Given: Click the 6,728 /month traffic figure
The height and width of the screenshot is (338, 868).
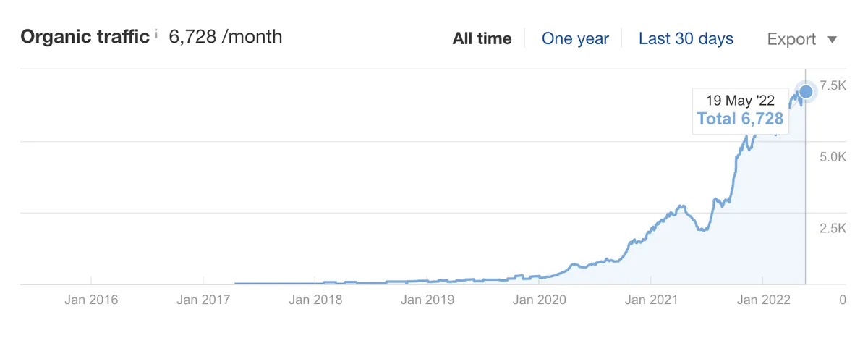Looking at the screenshot, I should [226, 37].
